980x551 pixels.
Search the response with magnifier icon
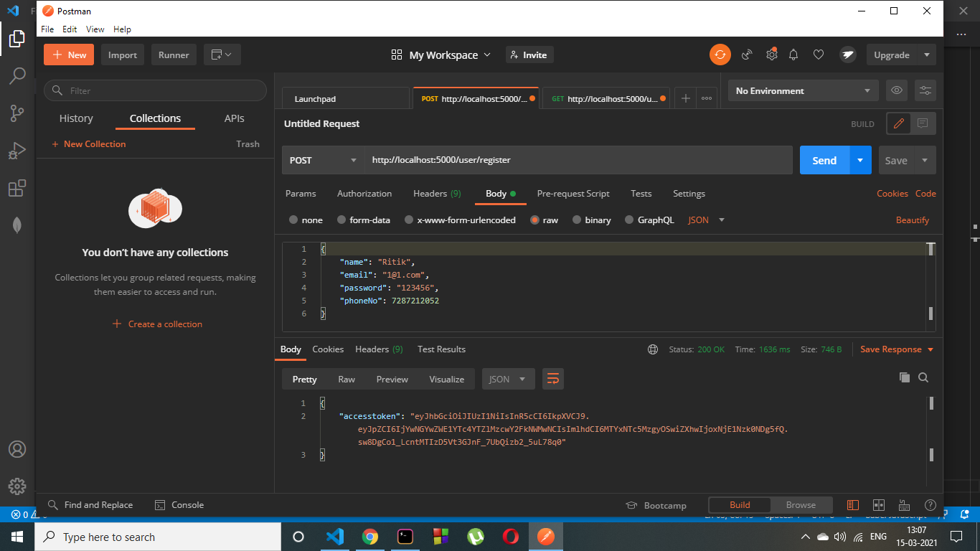coord(923,377)
